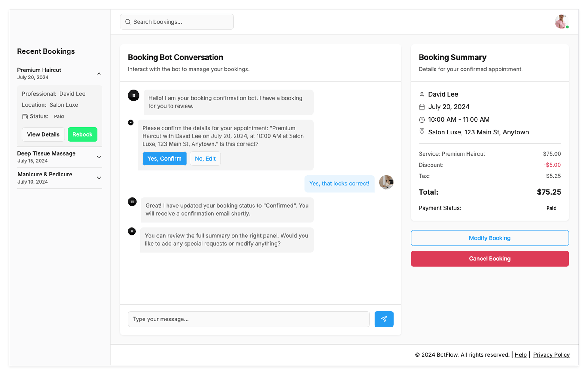
Task: Open View Details for Premium Haircut
Action: [43, 134]
